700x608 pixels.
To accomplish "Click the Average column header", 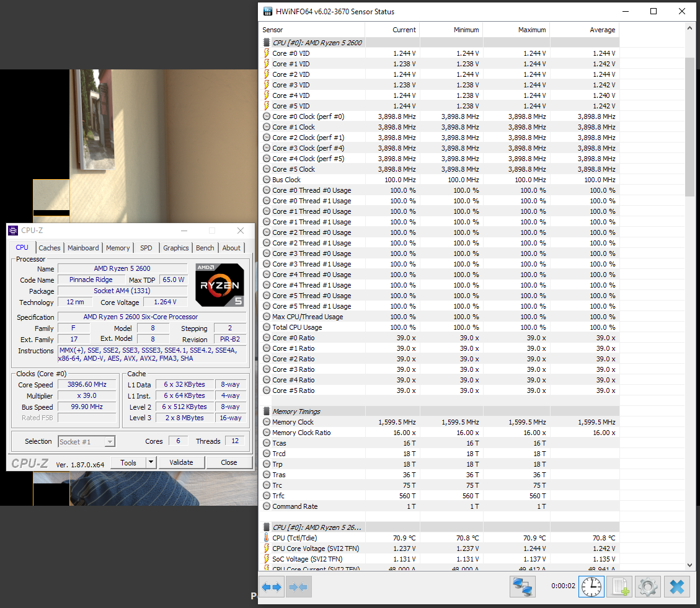I will (x=585, y=30).
